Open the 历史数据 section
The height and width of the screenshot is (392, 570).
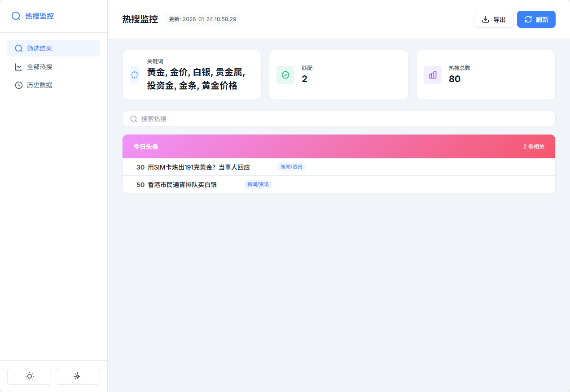pos(40,85)
